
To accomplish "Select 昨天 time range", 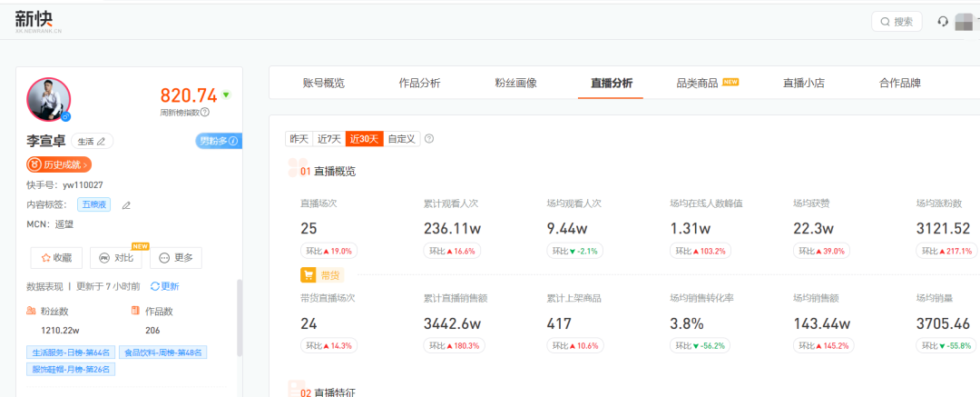I will click(x=299, y=139).
